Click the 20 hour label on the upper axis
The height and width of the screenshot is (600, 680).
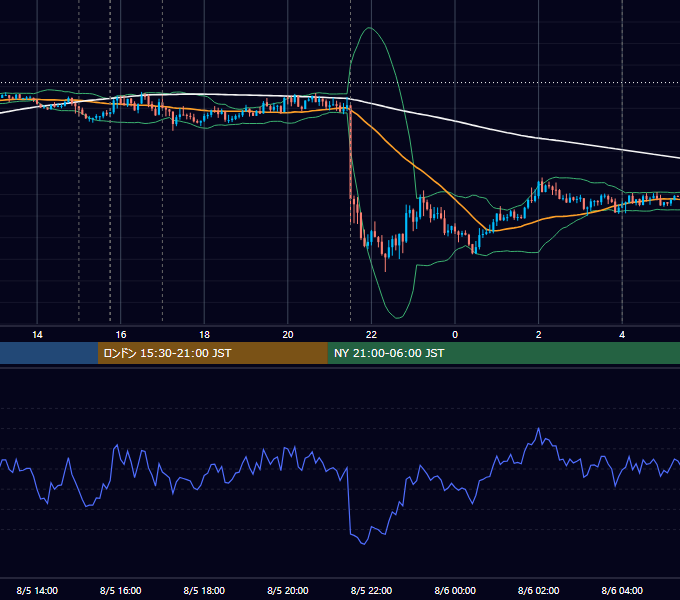click(288, 335)
